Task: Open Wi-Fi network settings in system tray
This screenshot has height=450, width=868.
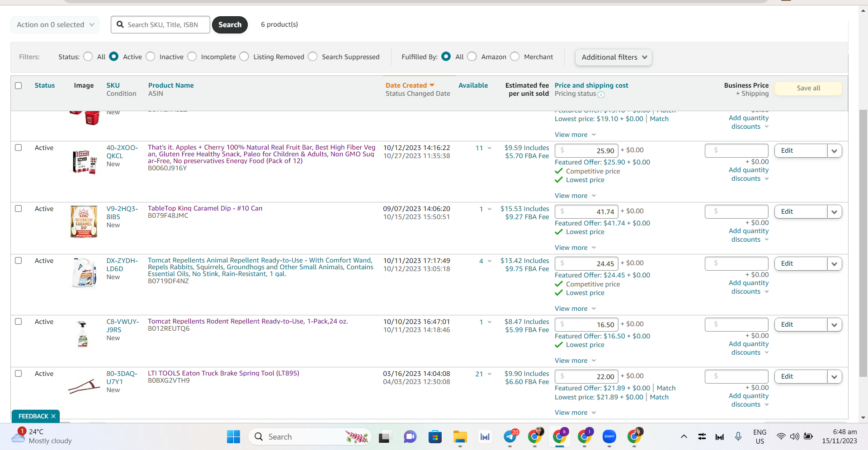Action: point(781,436)
